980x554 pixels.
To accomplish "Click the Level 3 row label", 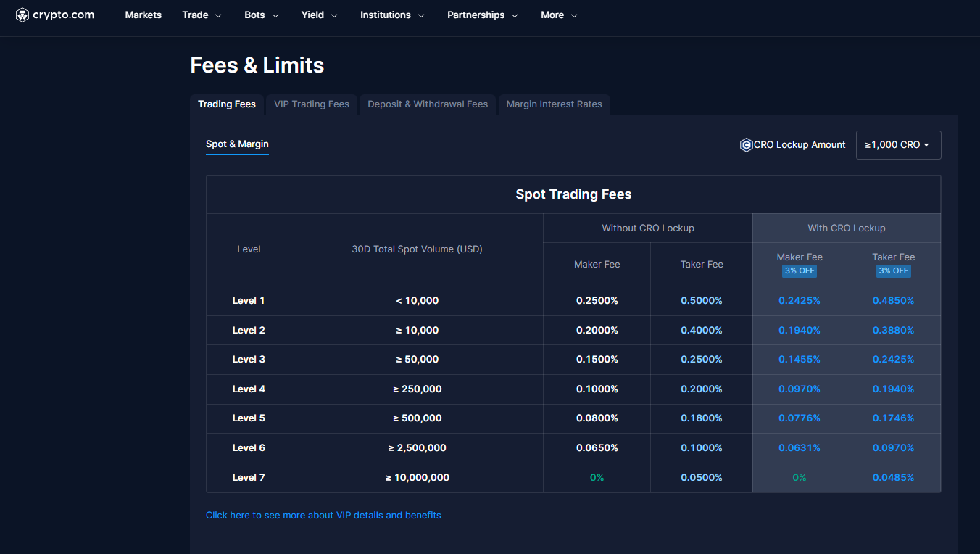I will point(249,359).
